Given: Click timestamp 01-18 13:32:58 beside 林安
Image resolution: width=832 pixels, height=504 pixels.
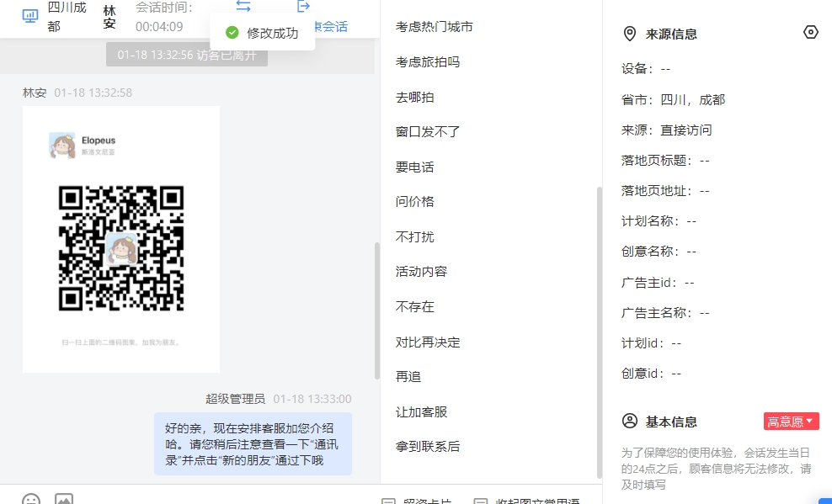Looking at the screenshot, I should point(93,93).
